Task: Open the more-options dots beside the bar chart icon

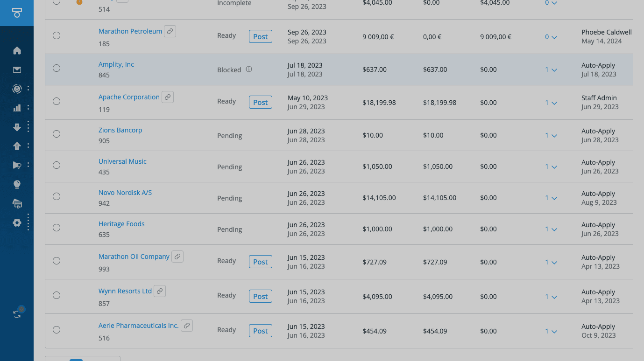Action: point(28,108)
